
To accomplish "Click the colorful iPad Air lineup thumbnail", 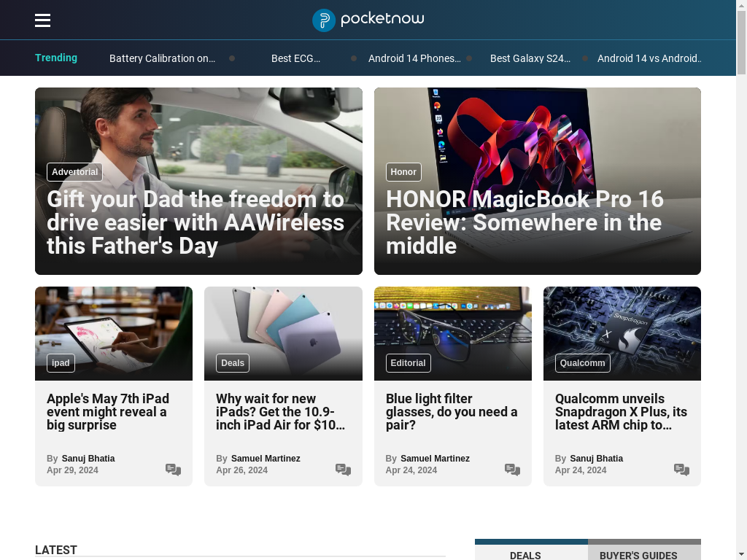I will [x=284, y=333].
